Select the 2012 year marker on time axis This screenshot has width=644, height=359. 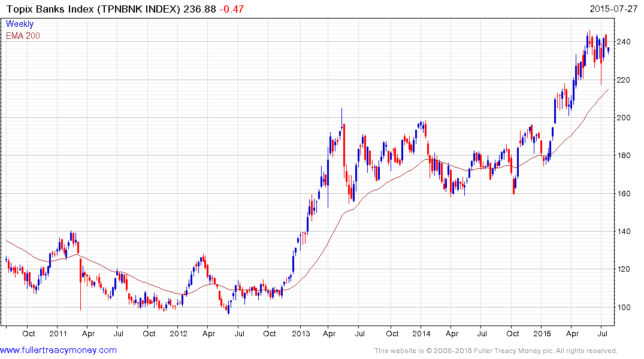[178, 333]
